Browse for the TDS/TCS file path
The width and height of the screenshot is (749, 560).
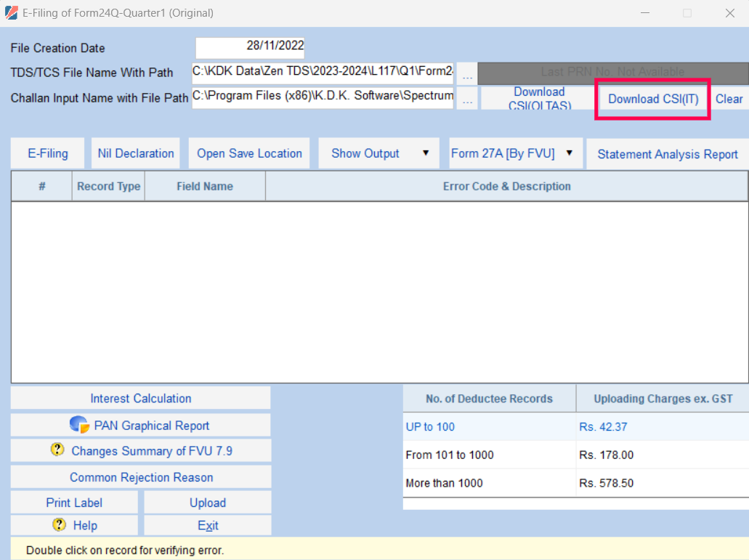pyautogui.click(x=467, y=73)
